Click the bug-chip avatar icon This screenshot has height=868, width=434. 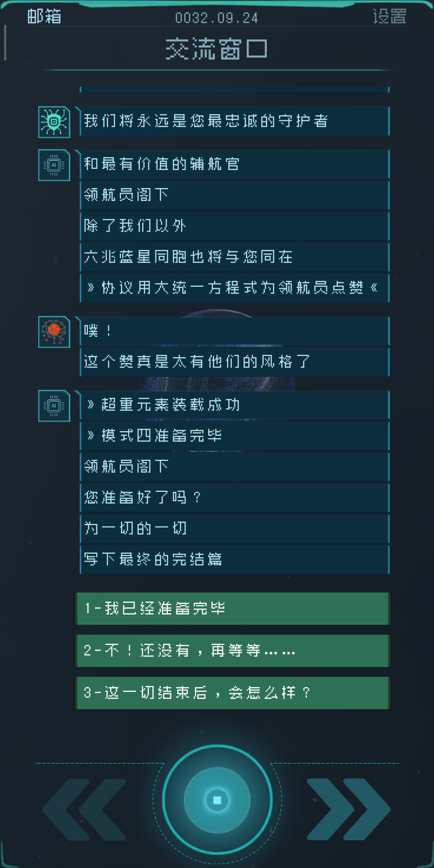click(x=54, y=122)
